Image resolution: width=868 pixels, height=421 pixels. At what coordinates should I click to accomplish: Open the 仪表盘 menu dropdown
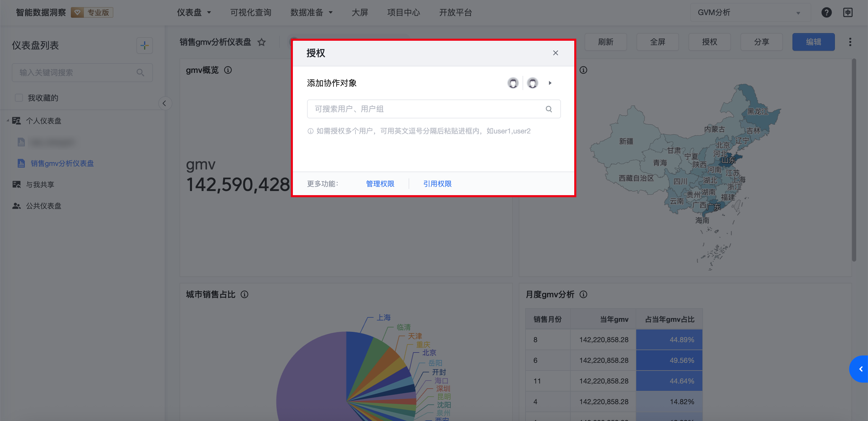(194, 12)
